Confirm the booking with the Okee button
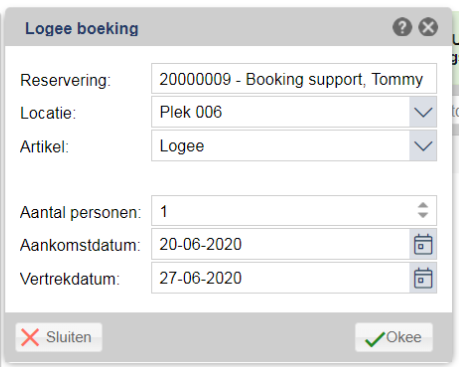 [x=394, y=337]
